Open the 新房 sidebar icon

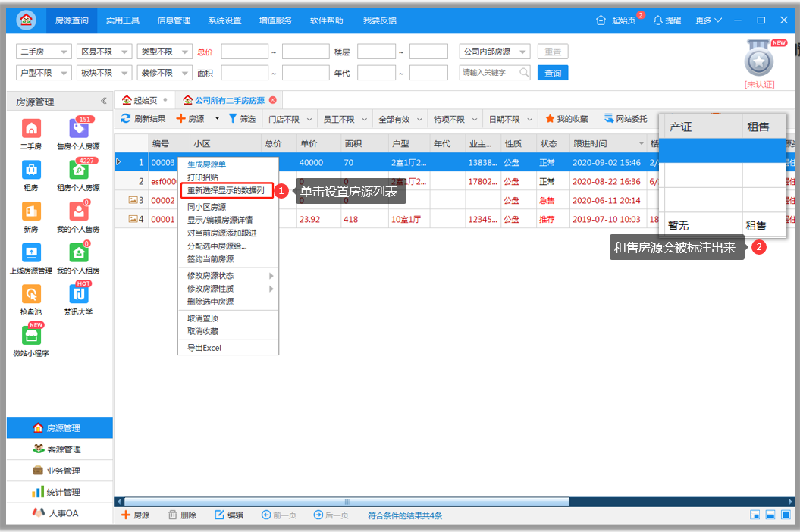click(31, 211)
